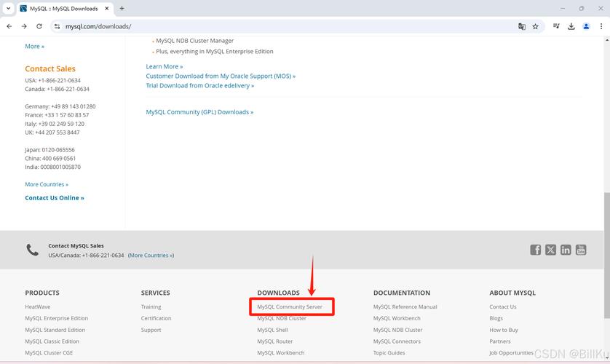Viewport: 610px width, 364px height.
Task: Open MySQL Standard Edition footer link
Action: (x=55, y=330)
